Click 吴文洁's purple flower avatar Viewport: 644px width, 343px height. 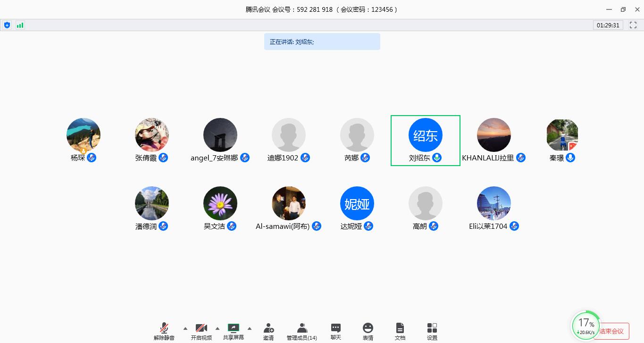click(220, 203)
